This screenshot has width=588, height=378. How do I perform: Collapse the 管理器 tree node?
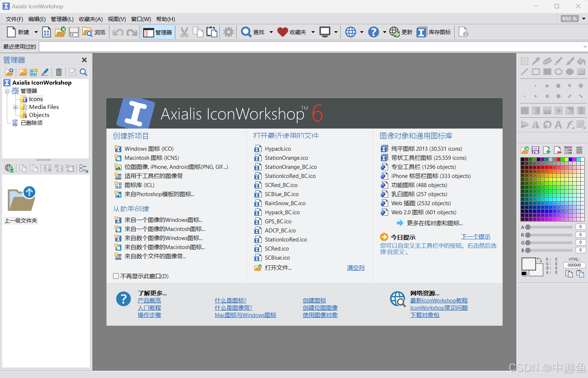click(x=7, y=91)
